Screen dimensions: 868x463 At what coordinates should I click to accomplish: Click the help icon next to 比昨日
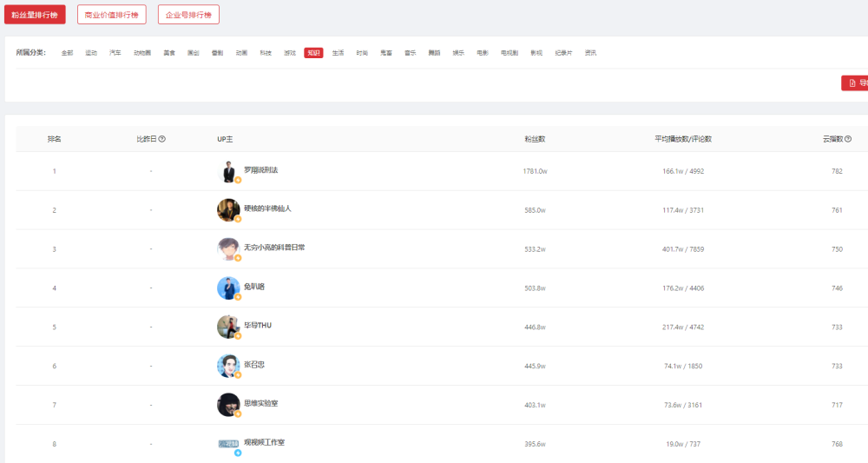pos(162,139)
